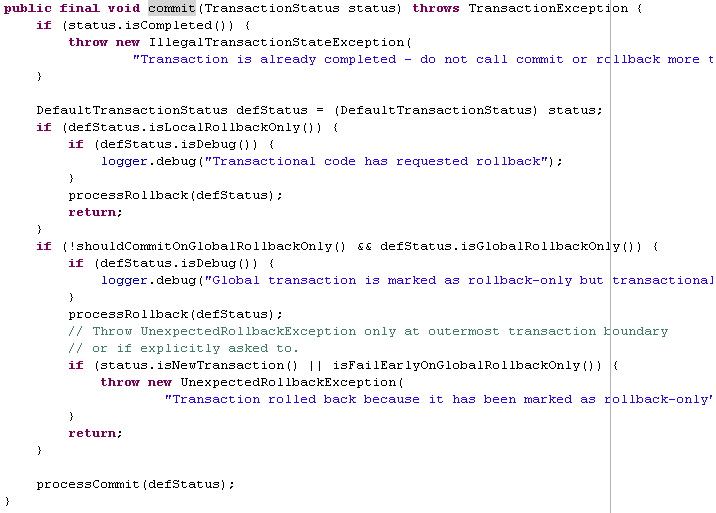Click the comment "Throw UnexpectedRollbackException only at outermost"
716x513 pixels.
point(368,331)
